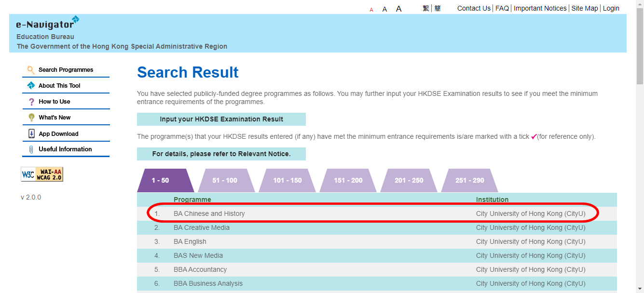
Task: Open Useful Information page
Action: coord(66,149)
